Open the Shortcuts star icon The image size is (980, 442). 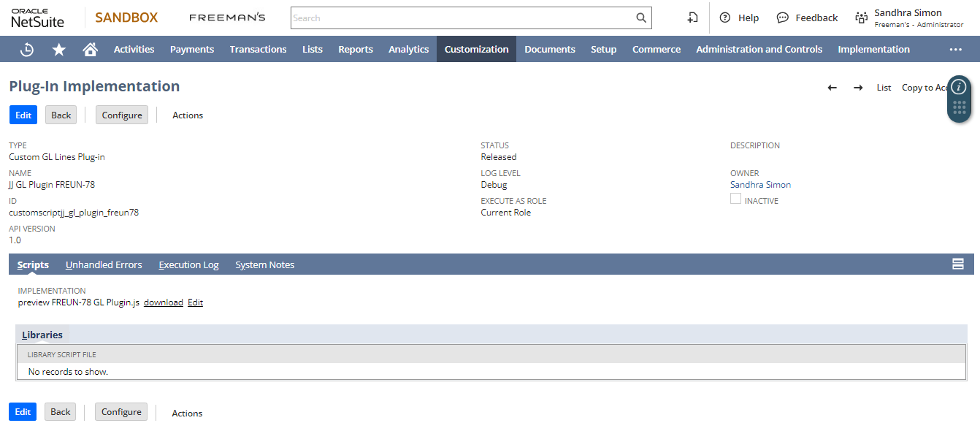point(59,50)
